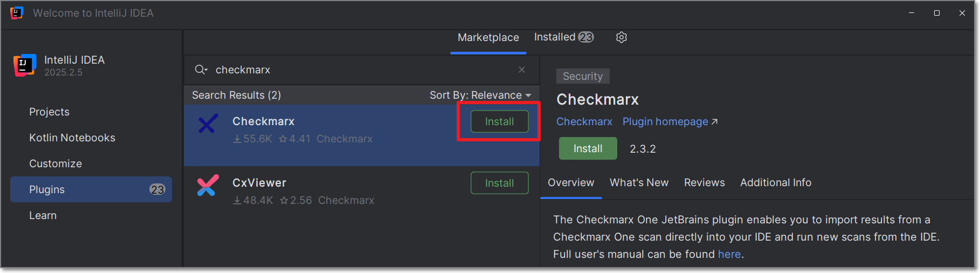
Task: Open the Sort By Relevance dropdown
Action: (480, 95)
